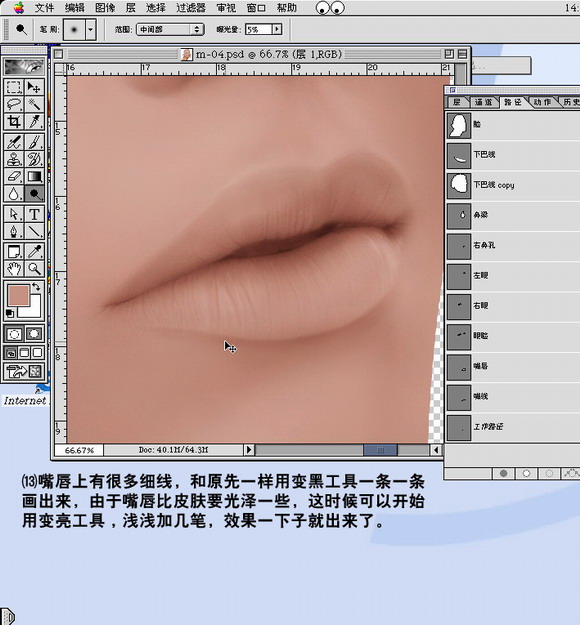Enable full screen with menu bar mode

pyautogui.click(x=24, y=353)
